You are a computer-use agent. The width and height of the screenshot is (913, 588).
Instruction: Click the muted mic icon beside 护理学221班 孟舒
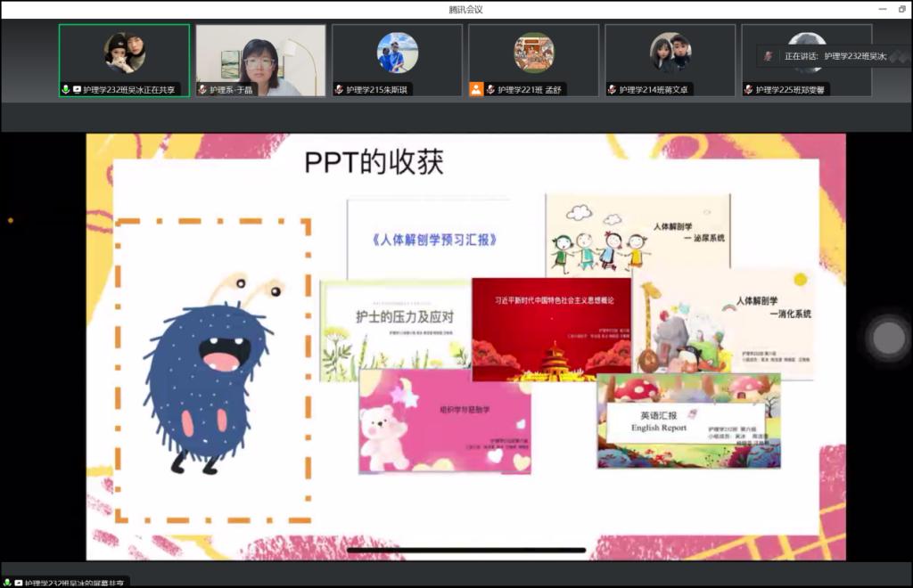click(490, 90)
